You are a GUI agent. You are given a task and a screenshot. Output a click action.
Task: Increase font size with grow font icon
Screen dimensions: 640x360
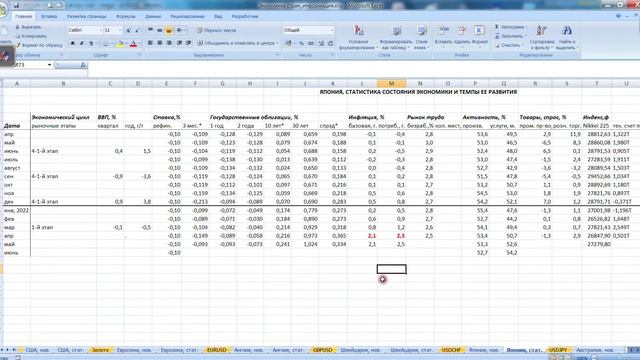point(128,30)
